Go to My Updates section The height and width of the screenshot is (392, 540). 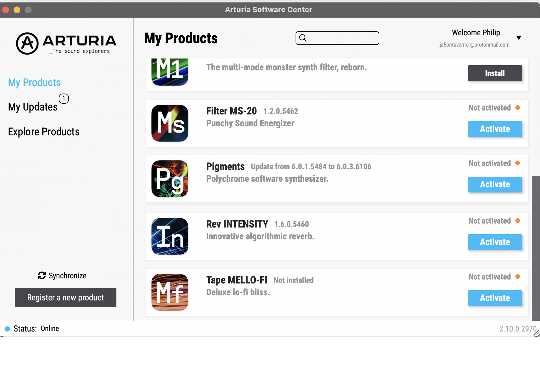pos(33,107)
